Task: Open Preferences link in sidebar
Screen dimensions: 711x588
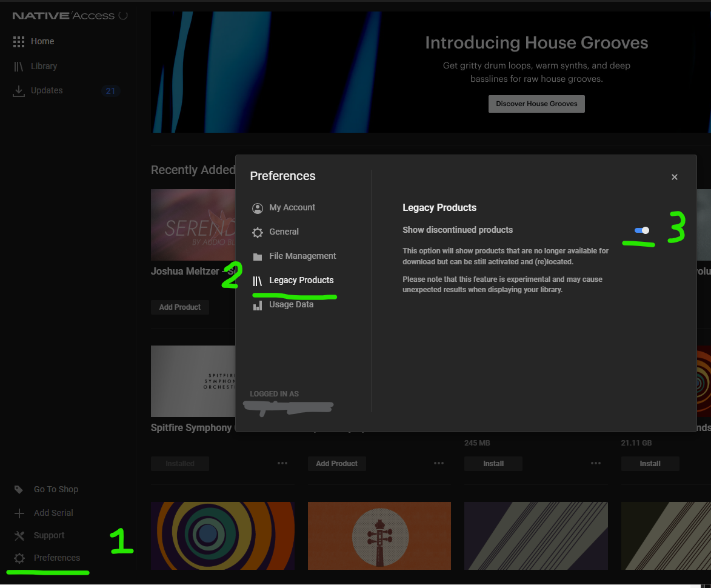Action: 57,558
